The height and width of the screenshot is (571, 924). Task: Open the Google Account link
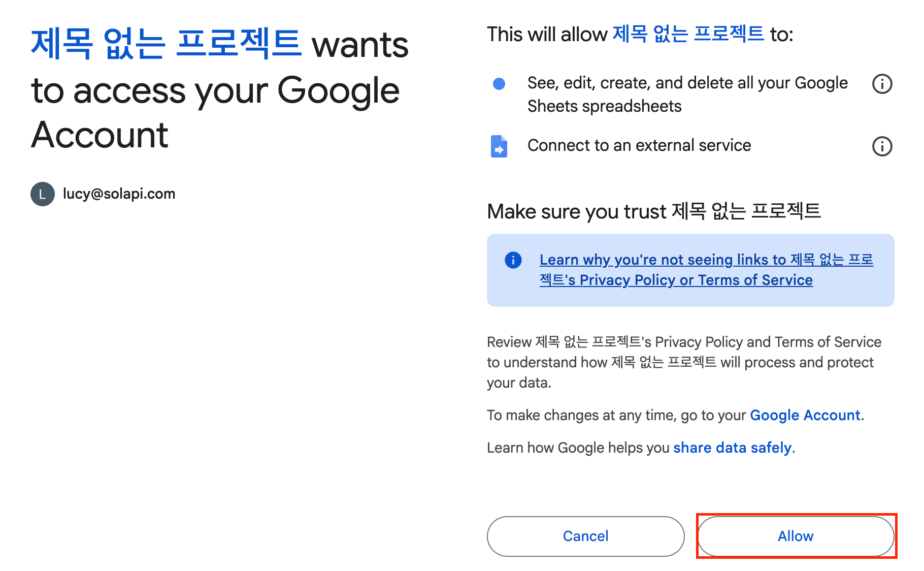click(805, 416)
